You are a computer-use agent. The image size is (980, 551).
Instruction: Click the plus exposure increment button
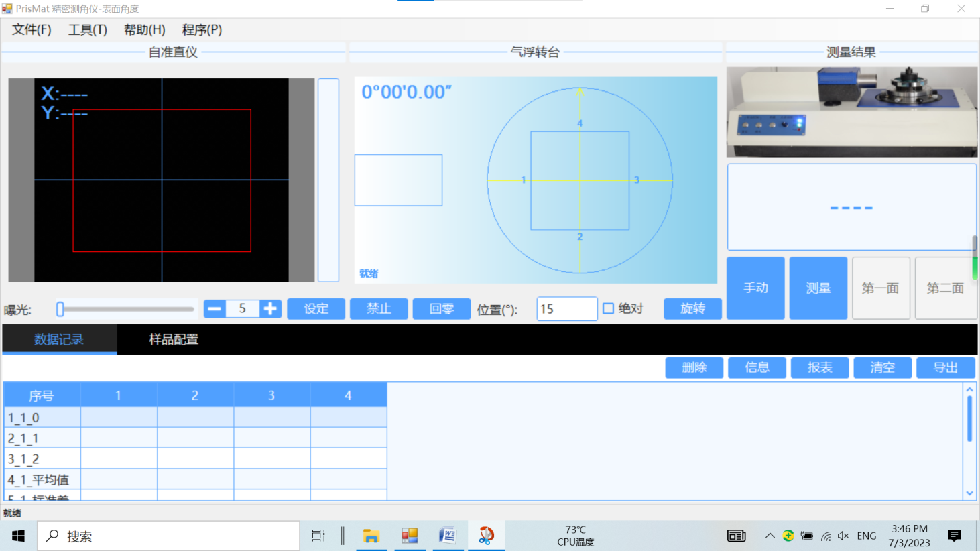tap(270, 308)
